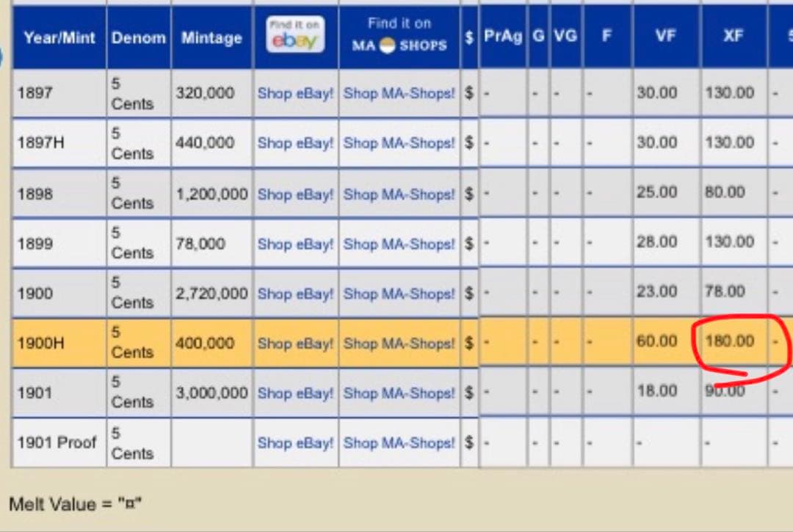The image size is (793, 532).
Task: Click the MA-Shops header logo
Action: click(x=399, y=35)
